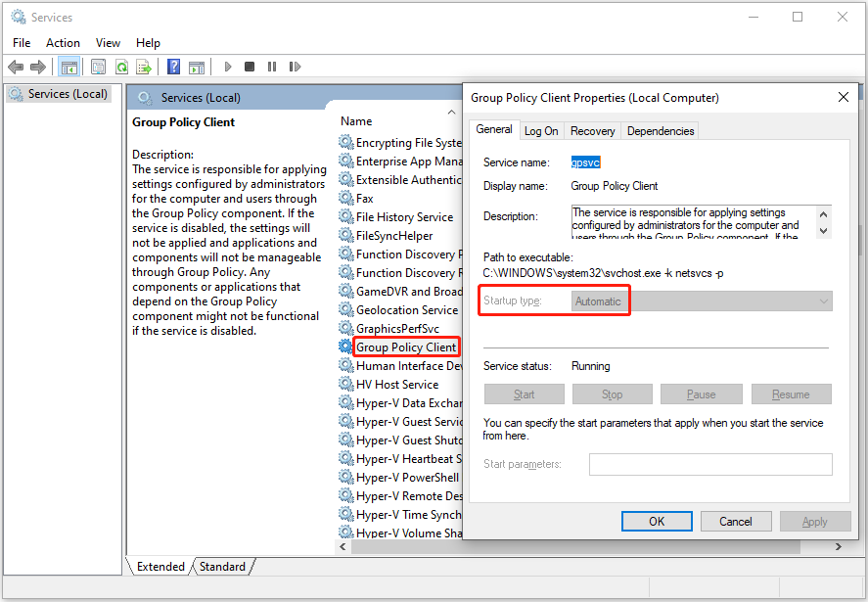
Task: Click the Pause Service toolbar icon
Action: [x=272, y=67]
